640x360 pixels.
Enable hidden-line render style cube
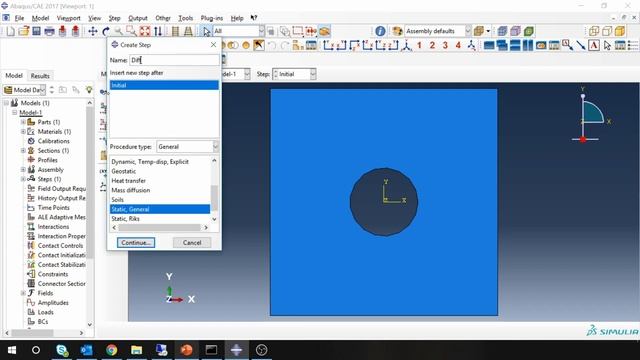(607, 31)
